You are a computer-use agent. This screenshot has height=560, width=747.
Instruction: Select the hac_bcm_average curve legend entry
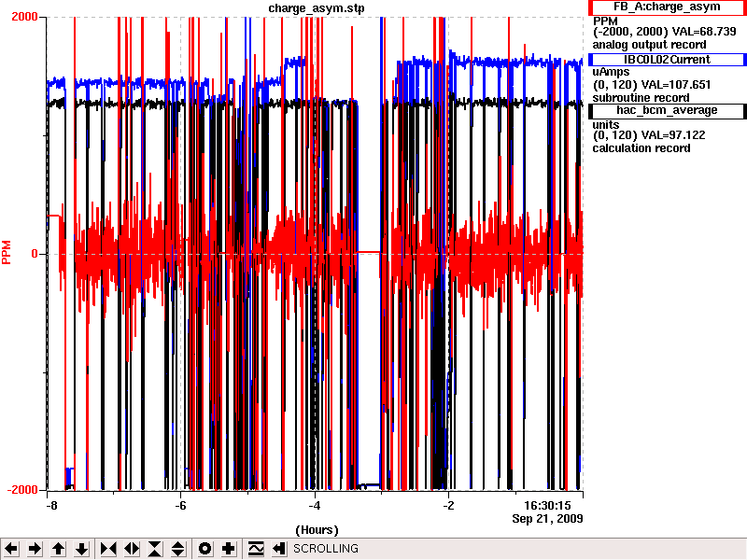pos(668,111)
